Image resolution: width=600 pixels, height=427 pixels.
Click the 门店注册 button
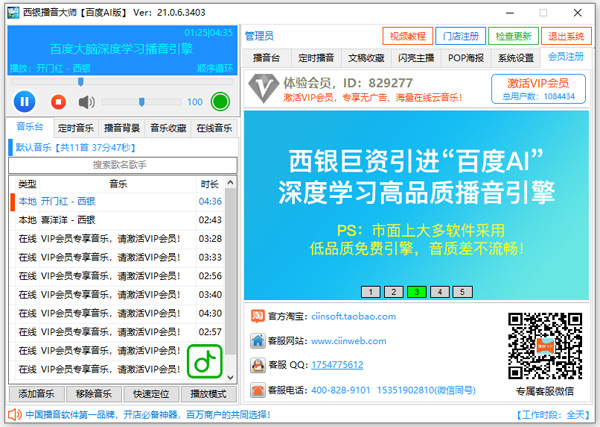460,36
